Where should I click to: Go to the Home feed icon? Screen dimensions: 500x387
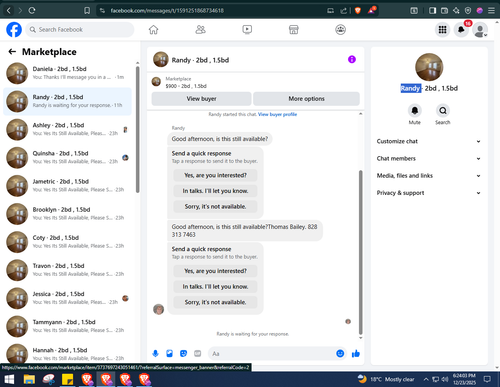[x=153, y=30]
